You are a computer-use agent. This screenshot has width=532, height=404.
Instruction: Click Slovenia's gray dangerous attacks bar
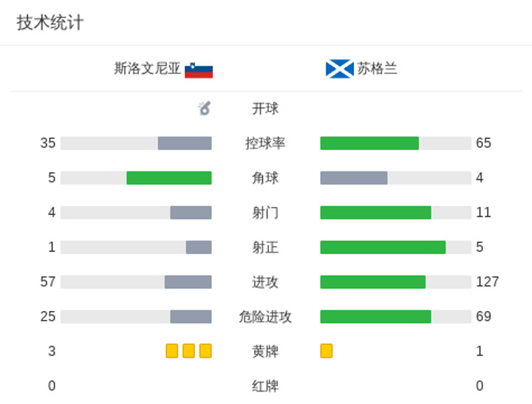coord(191,317)
